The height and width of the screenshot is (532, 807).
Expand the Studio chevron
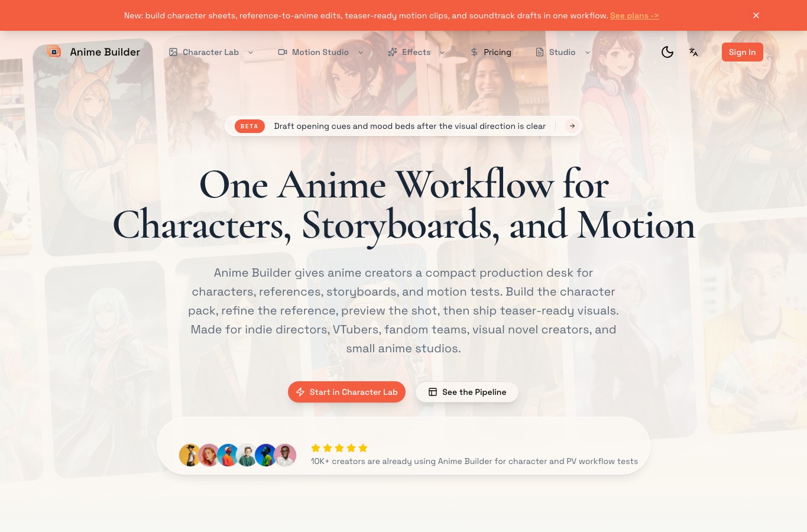point(588,52)
